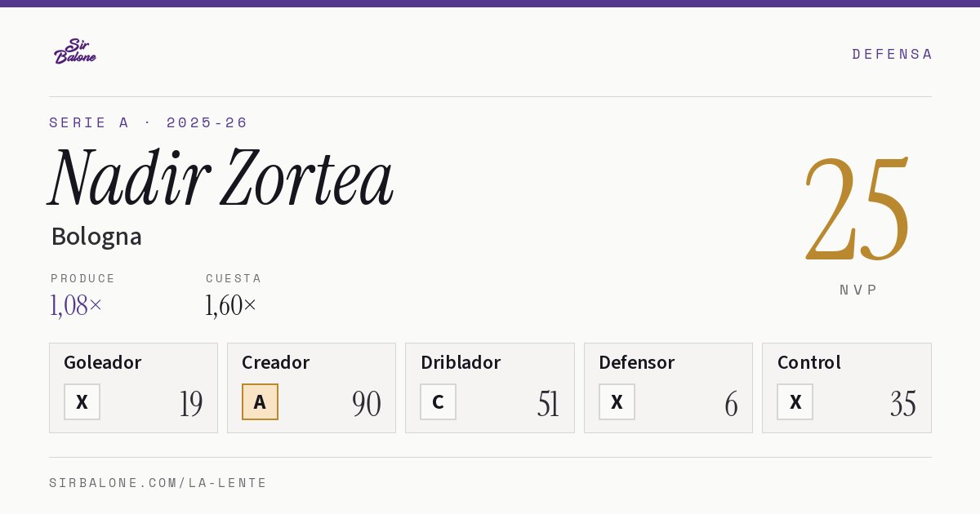Click the Defensor score 6
Screen dimensions: 980x514
[x=731, y=404]
